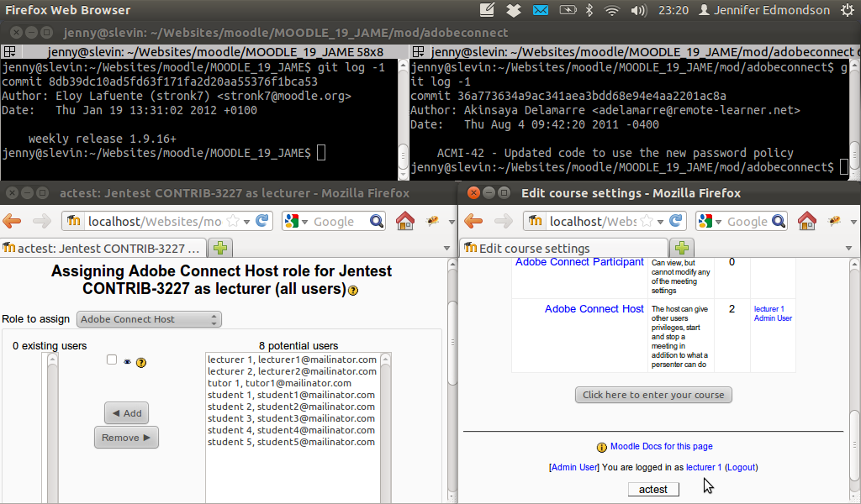Go back in Edit course settings window
Screen dimensions: 861x504
coord(473,221)
